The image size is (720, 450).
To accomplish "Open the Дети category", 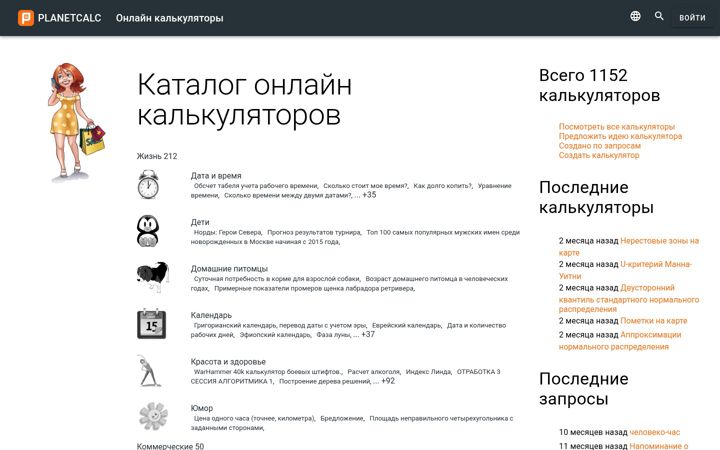I will tap(200, 222).
